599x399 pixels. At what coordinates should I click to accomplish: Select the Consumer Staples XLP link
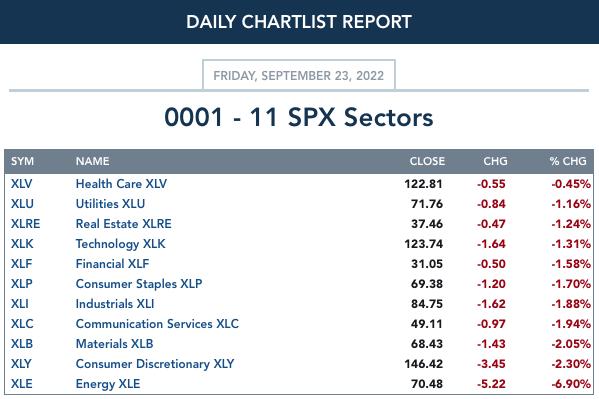click(x=139, y=284)
